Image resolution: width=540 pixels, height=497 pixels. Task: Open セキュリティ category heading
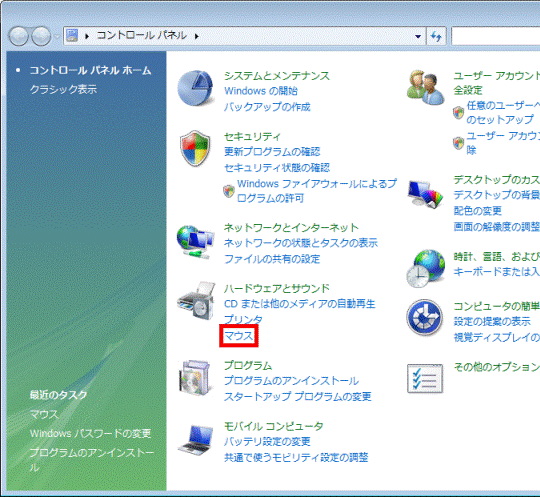click(x=252, y=137)
